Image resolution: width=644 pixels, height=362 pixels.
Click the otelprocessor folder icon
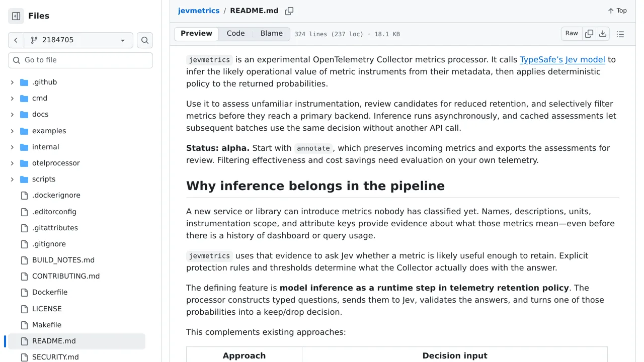coord(24,163)
